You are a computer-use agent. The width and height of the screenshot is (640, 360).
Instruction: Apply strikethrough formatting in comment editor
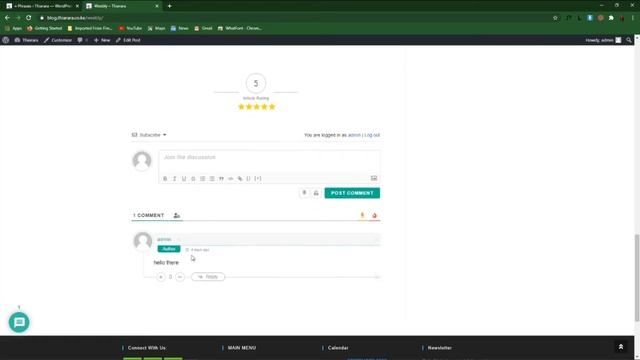pyautogui.click(x=193, y=179)
